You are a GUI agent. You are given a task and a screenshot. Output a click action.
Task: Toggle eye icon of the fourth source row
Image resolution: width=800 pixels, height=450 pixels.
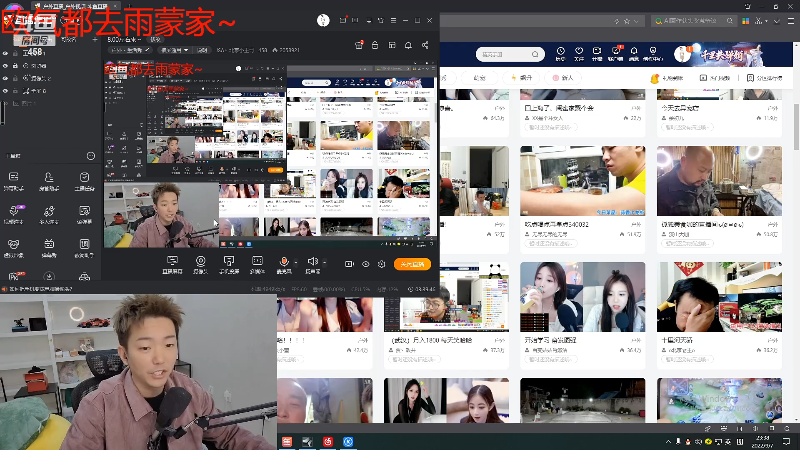5,91
